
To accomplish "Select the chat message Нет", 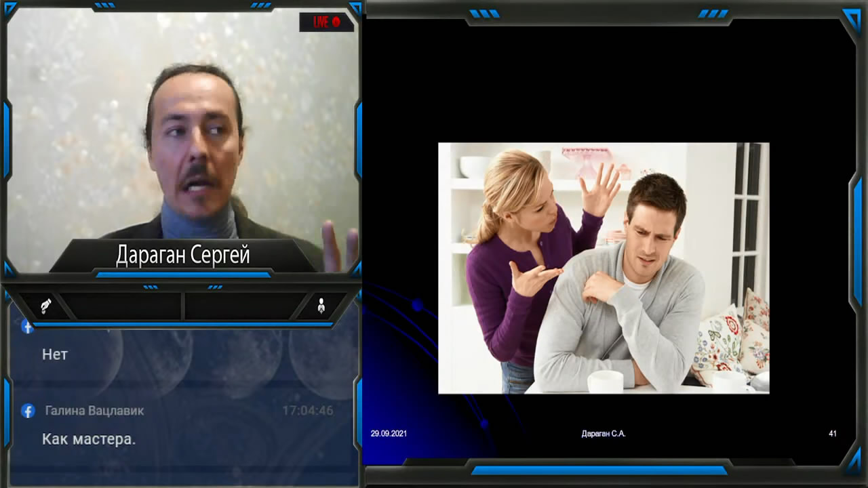I will (55, 354).
